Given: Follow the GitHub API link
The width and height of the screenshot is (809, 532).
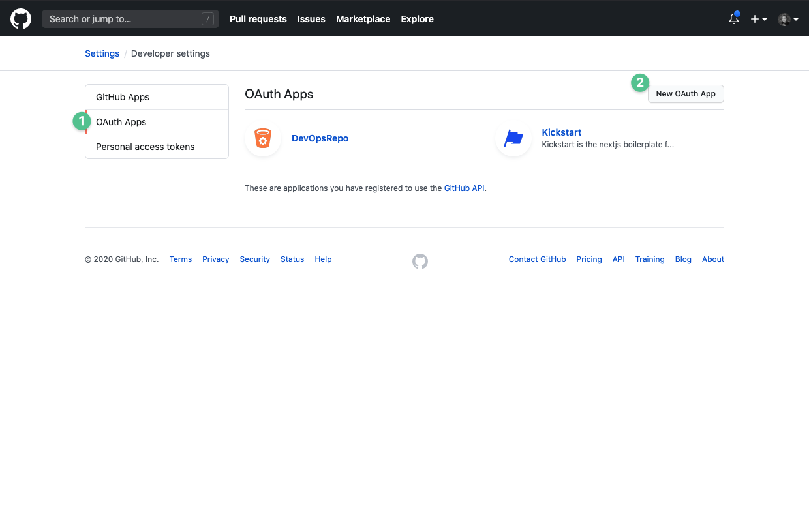Looking at the screenshot, I should 465,188.
